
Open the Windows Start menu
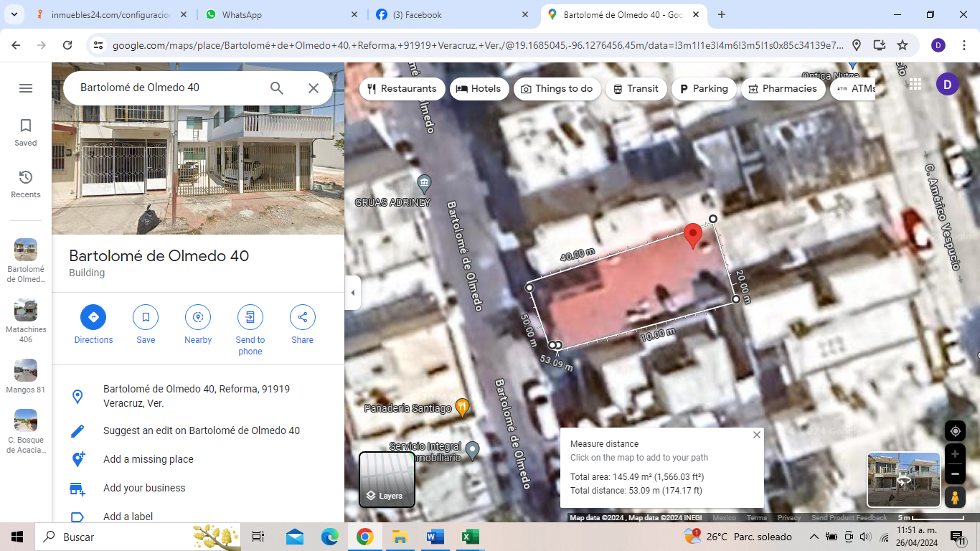(x=17, y=537)
